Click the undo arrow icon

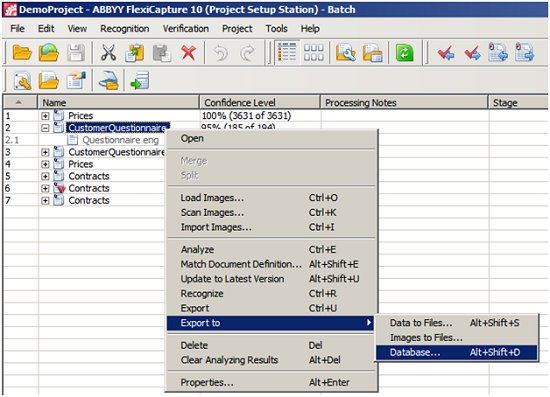pyautogui.click(x=221, y=53)
